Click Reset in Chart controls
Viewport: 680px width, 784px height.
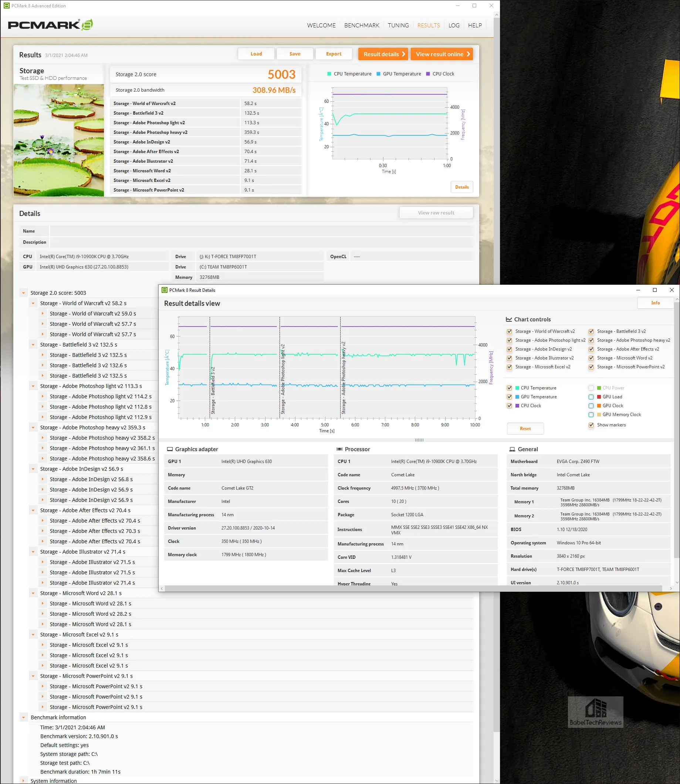click(525, 429)
